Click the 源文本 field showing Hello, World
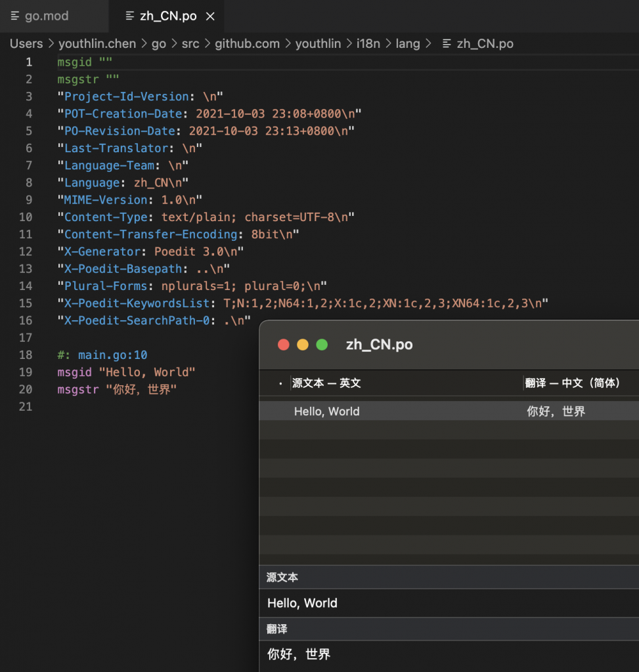 tap(449, 603)
